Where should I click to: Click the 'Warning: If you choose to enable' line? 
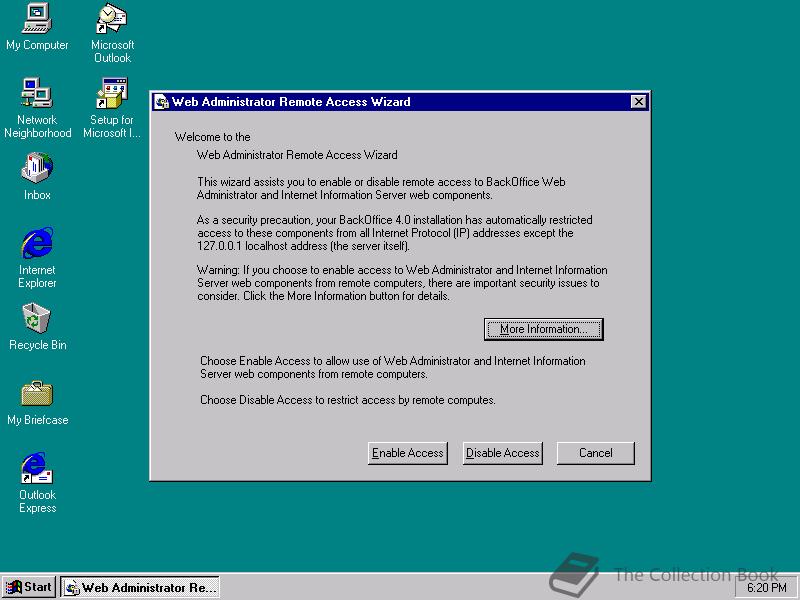[x=402, y=270]
